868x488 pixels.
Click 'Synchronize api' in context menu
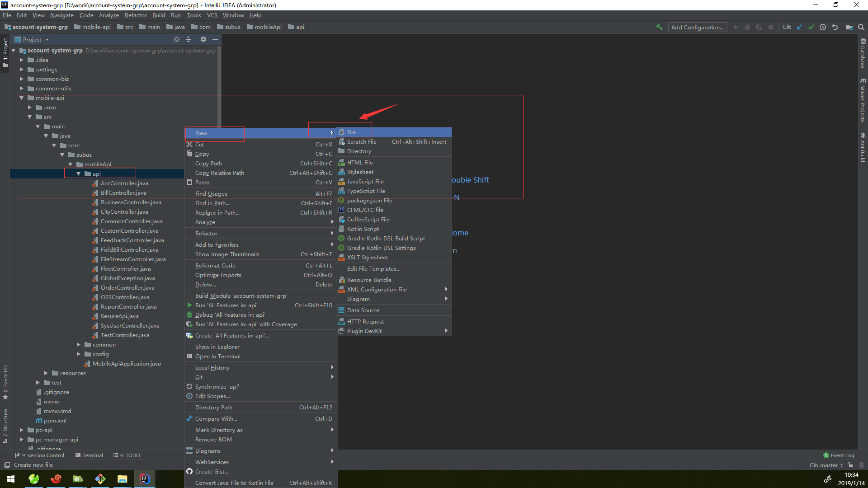pyautogui.click(x=217, y=387)
